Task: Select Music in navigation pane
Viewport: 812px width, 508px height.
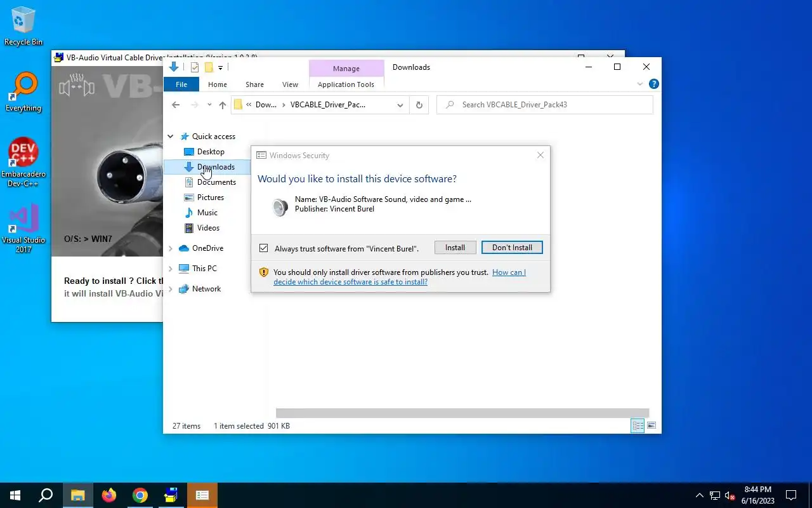Action: click(x=207, y=213)
